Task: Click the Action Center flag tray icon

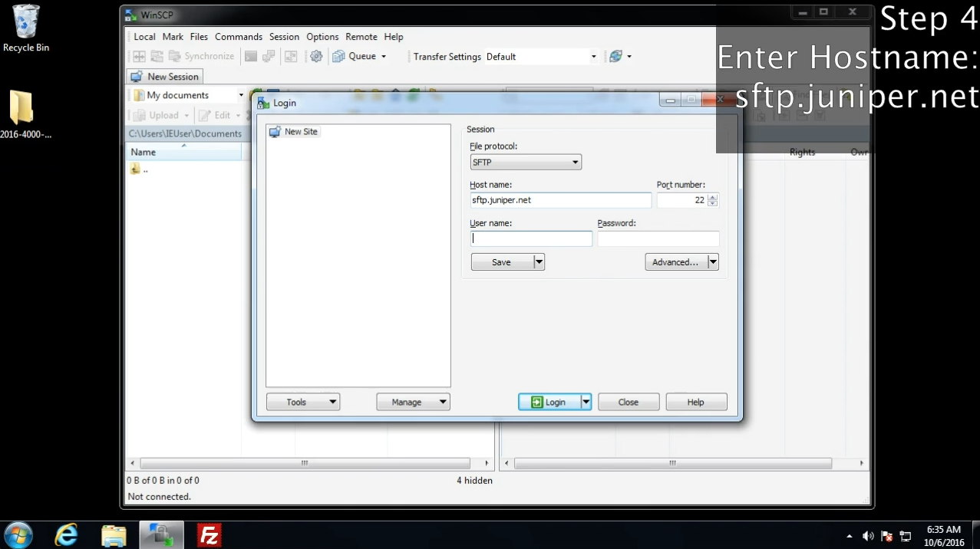Action: 887,536
